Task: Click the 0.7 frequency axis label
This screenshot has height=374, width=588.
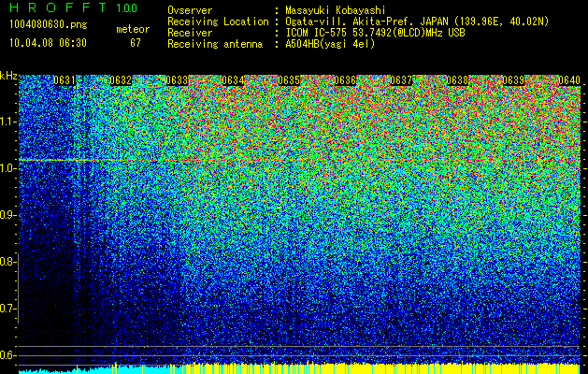Action: [x=8, y=309]
